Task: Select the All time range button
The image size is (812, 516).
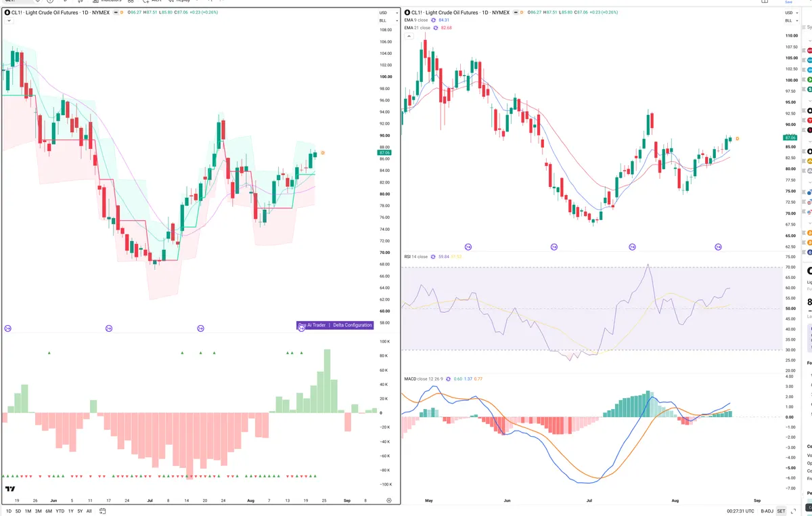Action: pos(89,511)
